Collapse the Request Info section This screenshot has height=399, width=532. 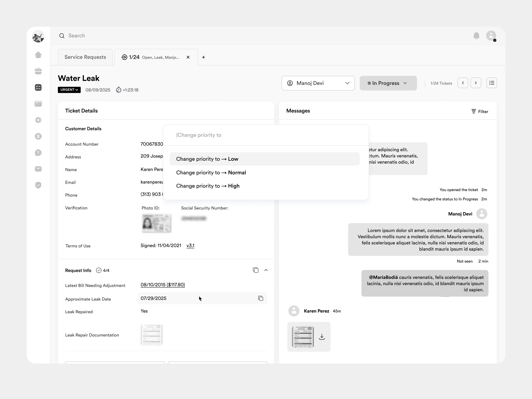pyautogui.click(x=266, y=270)
